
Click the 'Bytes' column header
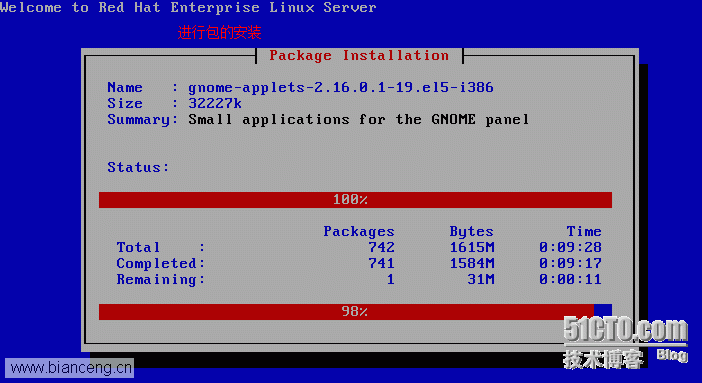[x=471, y=232]
